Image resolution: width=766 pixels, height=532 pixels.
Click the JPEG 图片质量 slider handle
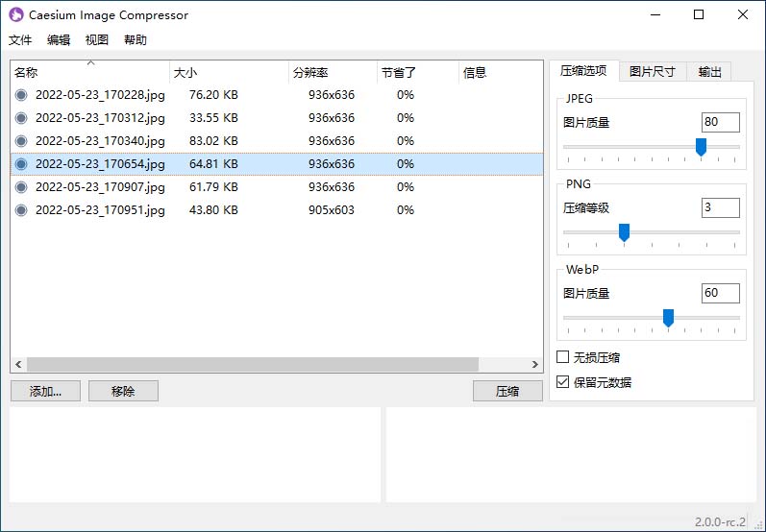click(701, 147)
